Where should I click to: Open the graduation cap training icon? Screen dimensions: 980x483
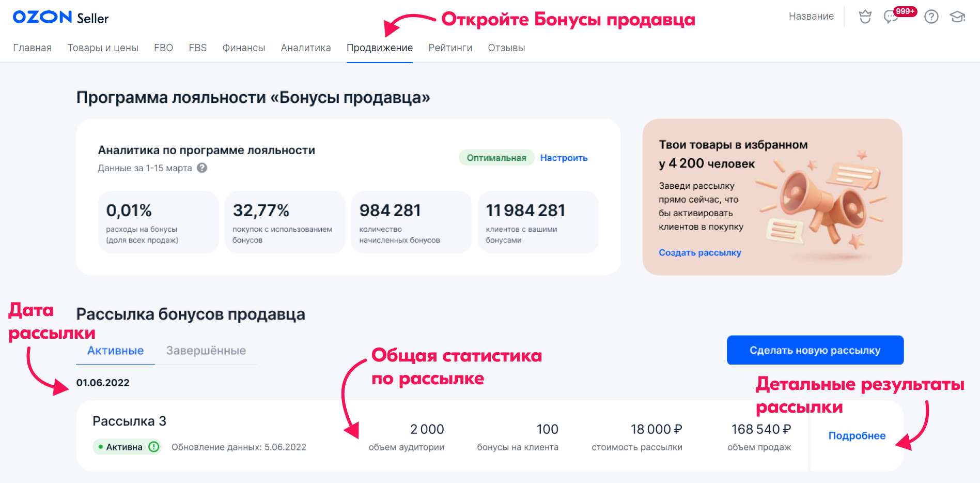957,17
